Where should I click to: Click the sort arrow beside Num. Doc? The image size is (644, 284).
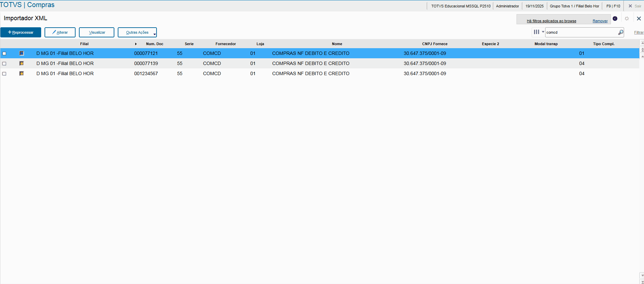(136, 44)
